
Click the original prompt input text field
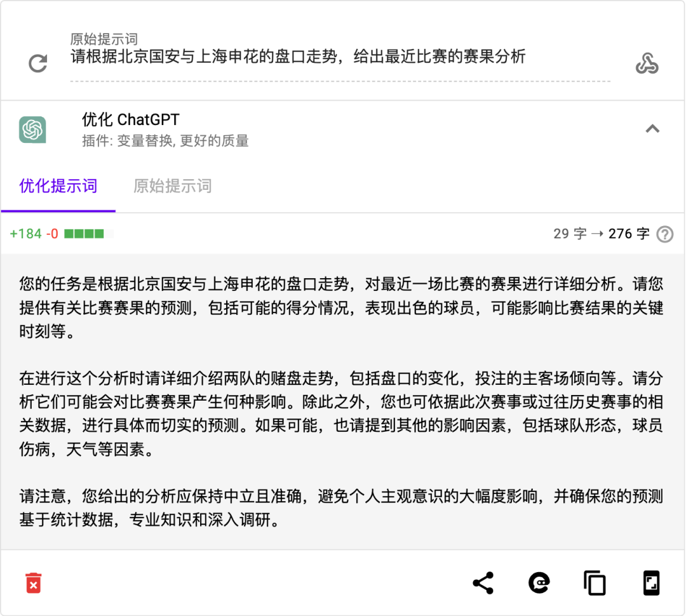pos(340,57)
